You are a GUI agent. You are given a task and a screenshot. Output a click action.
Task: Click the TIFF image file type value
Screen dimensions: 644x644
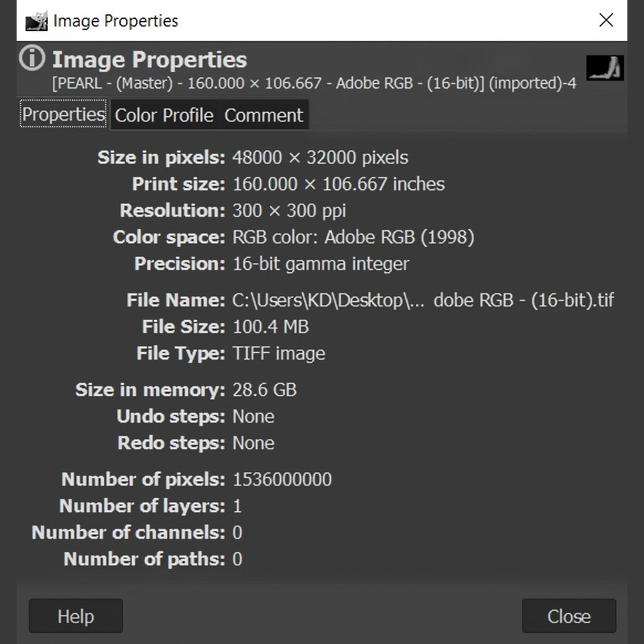pyautogui.click(x=279, y=353)
